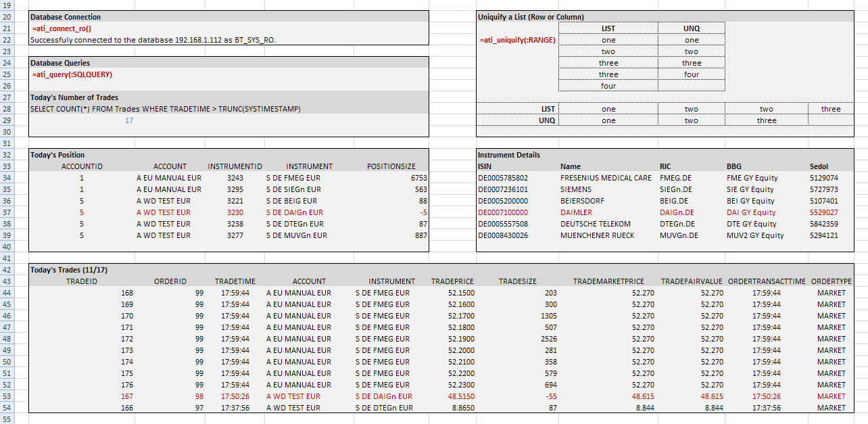Select the SIEGn.DE RIC cell

point(676,189)
